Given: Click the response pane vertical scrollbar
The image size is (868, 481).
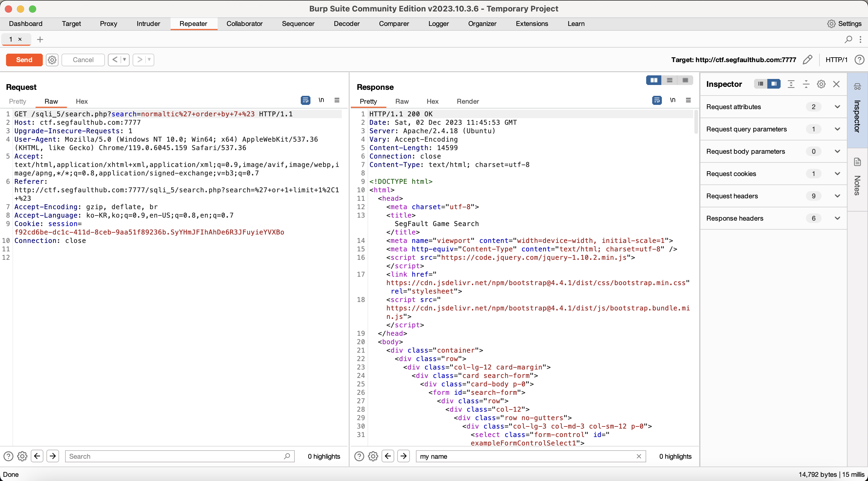Looking at the screenshot, I should pyautogui.click(x=696, y=122).
